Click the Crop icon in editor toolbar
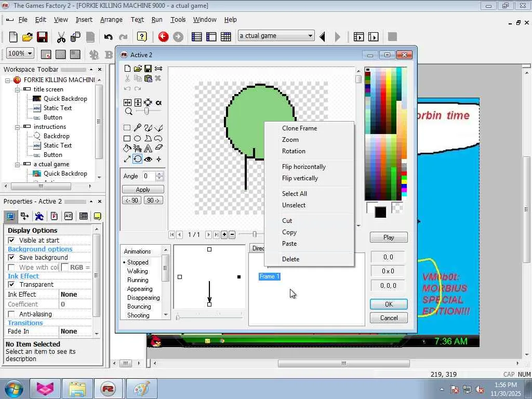The height and width of the screenshot is (399, 532). pyautogui.click(x=148, y=102)
